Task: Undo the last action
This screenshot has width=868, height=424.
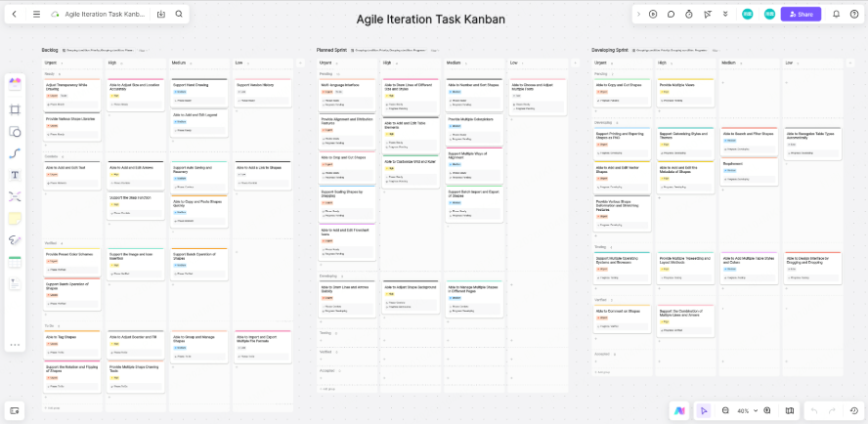Action: click(813, 410)
